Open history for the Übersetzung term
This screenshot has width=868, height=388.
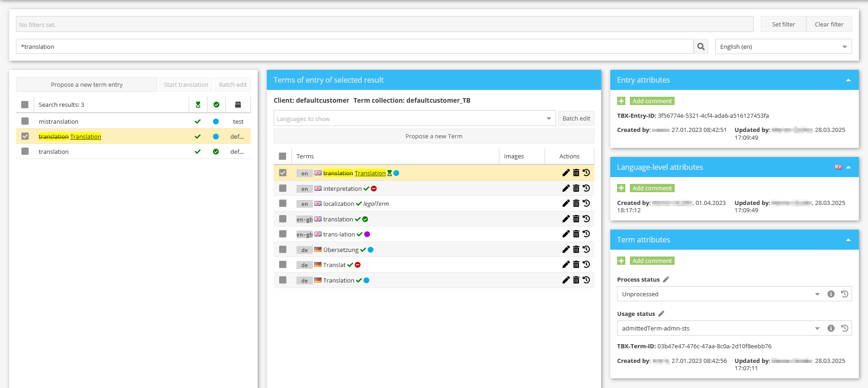click(587, 249)
